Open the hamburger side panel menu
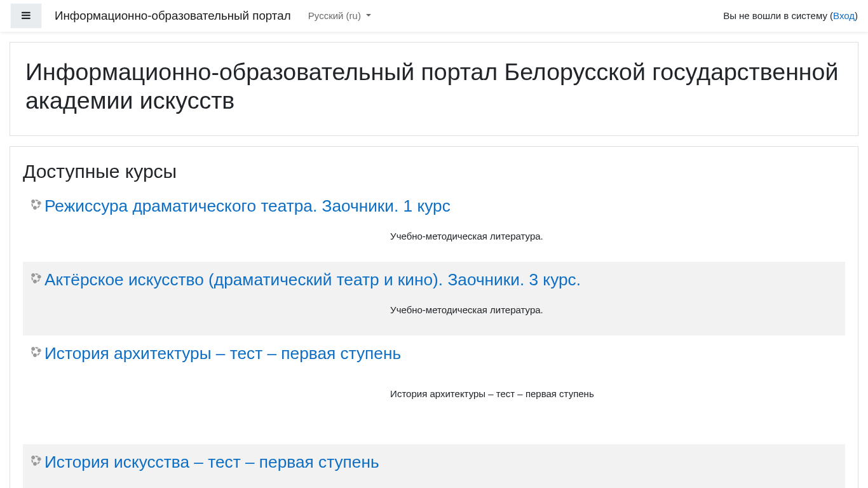Image resolution: width=868 pixels, height=488 pixels. [x=26, y=16]
